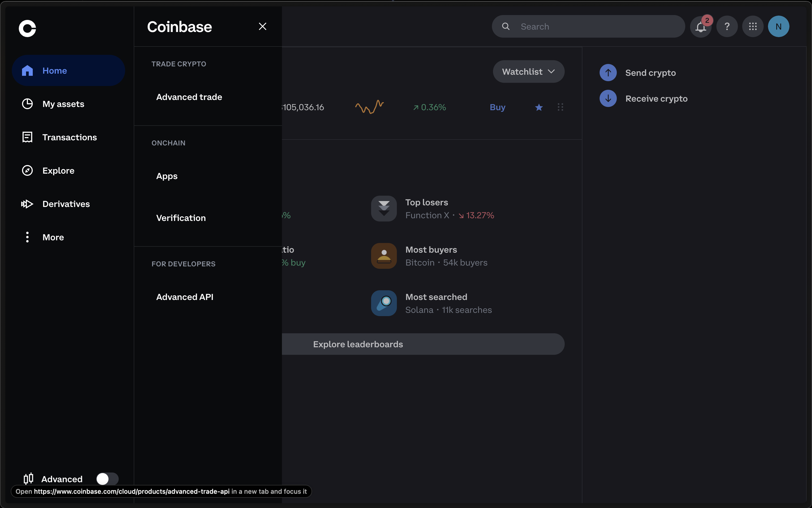Click the My assets pie icon
The width and height of the screenshot is (812, 508).
27,104
